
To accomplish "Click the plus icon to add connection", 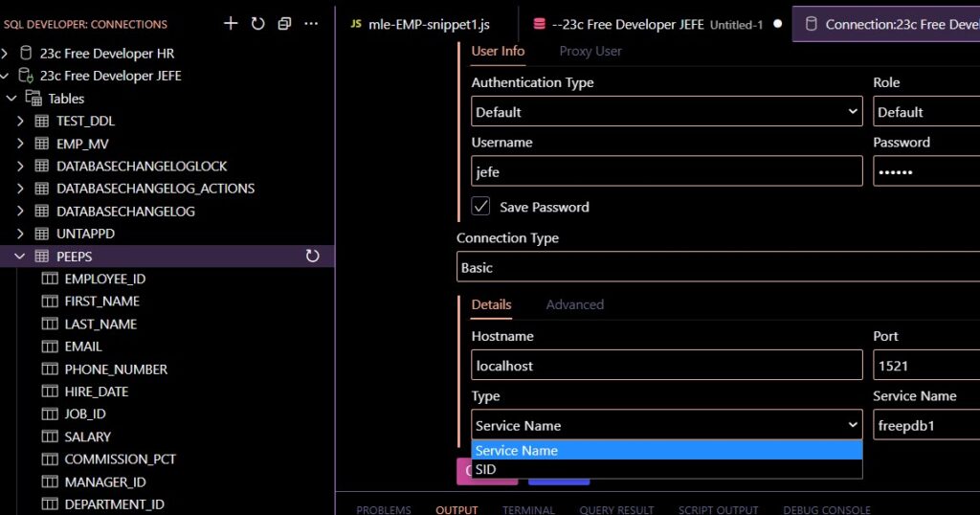I will 231,24.
